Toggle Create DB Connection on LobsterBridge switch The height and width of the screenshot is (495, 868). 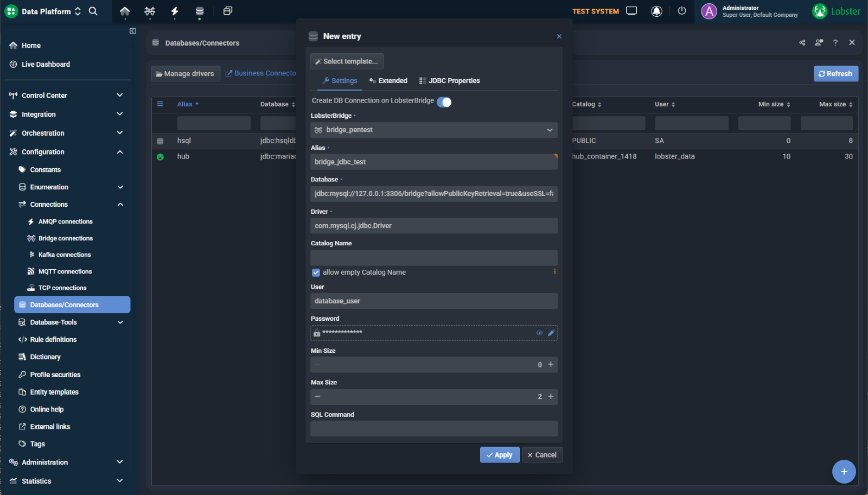pos(444,102)
